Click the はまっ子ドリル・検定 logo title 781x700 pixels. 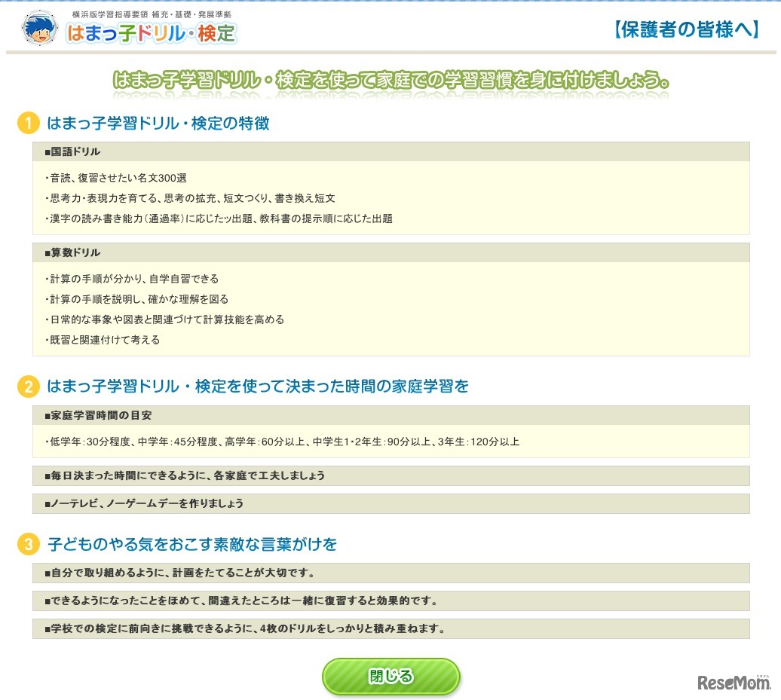[x=152, y=33]
